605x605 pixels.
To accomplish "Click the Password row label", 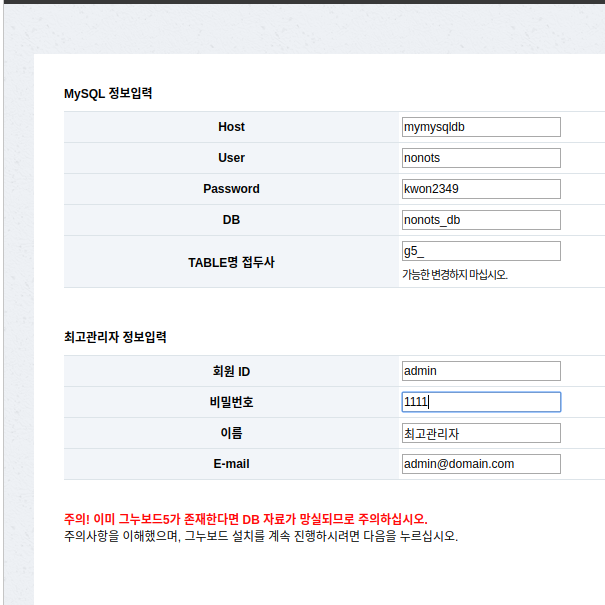I will tap(231, 189).
